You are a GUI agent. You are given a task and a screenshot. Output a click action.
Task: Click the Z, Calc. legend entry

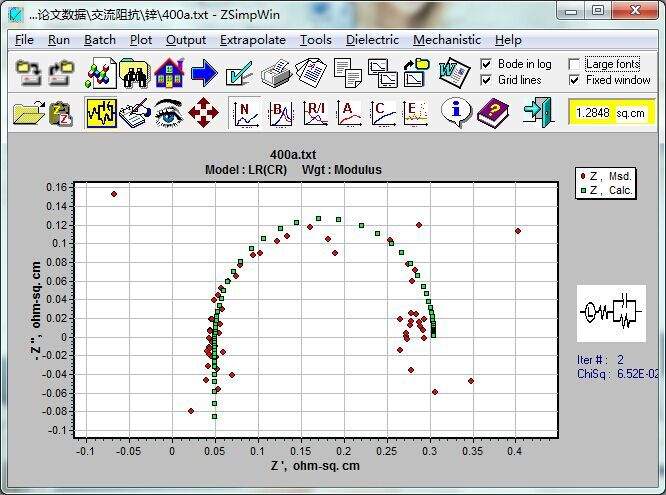606,190
